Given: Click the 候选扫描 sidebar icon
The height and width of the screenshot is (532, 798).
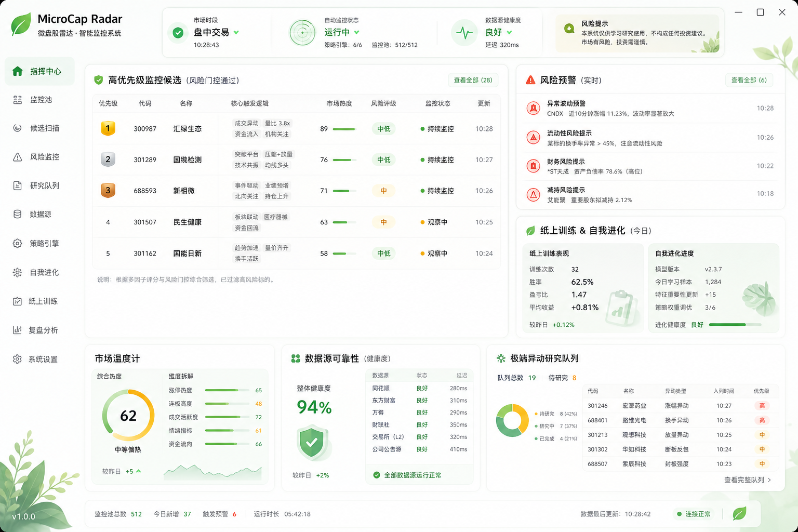Looking at the screenshot, I should tap(18, 128).
